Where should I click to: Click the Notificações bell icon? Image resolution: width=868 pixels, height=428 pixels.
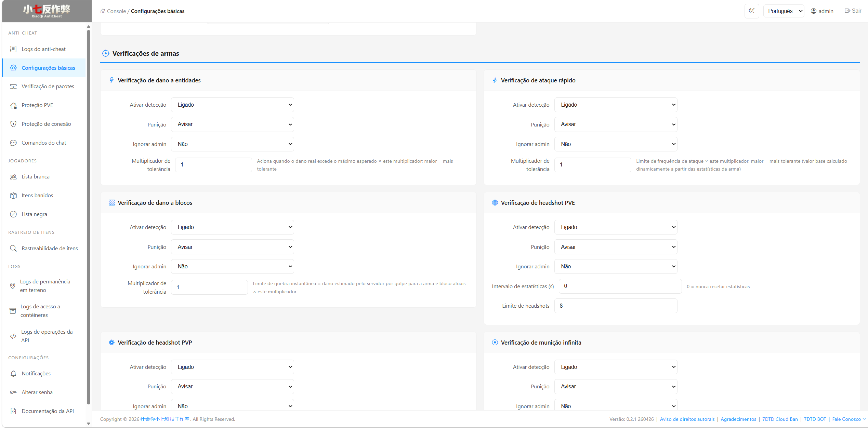[13, 374]
